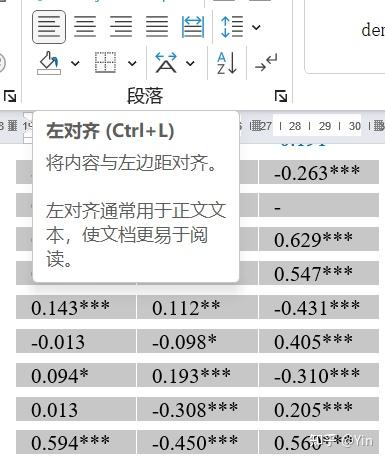The image size is (385, 461).
Task: Click ruler mark 30
Action: tap(355, 126)
